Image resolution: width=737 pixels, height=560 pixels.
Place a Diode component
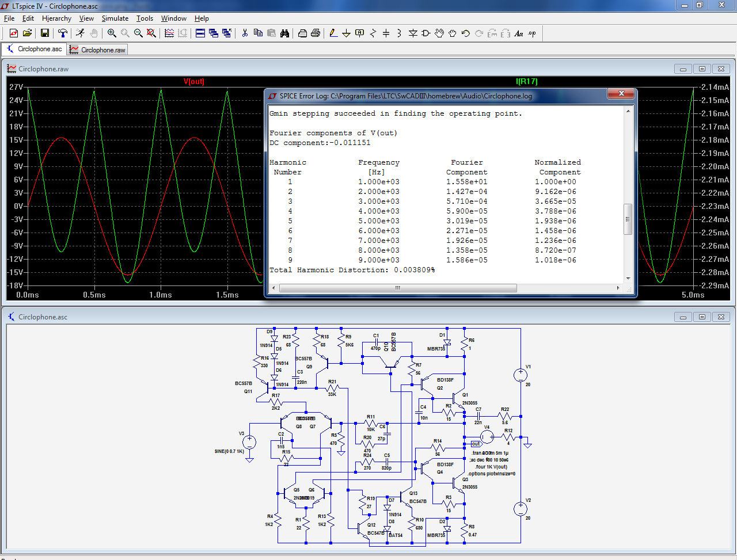click(413, 33)
